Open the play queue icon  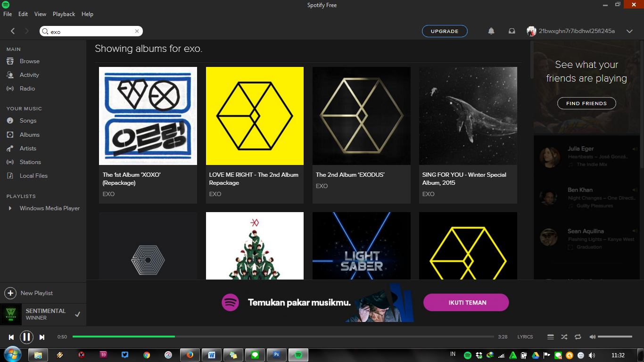[x=550, y=337]
